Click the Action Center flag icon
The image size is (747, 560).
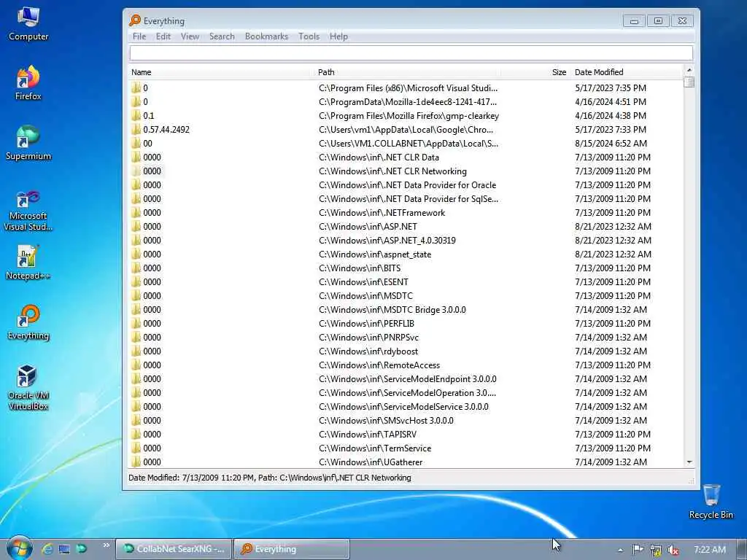[x=638, y=550]
